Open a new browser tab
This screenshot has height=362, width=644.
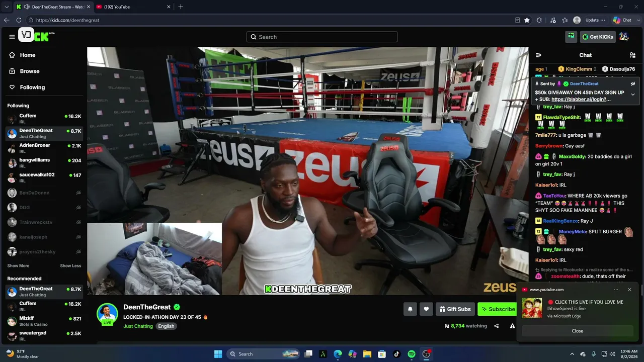[x=181, y=7]
